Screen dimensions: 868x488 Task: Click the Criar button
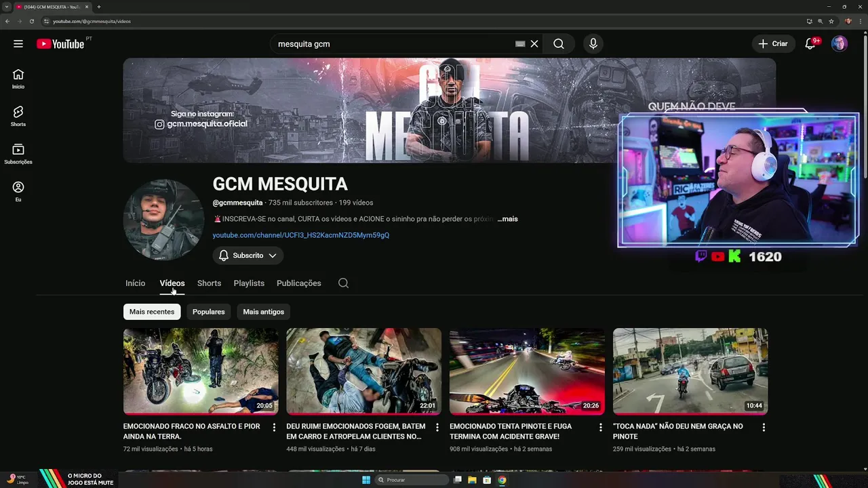(x=773, y=44)
